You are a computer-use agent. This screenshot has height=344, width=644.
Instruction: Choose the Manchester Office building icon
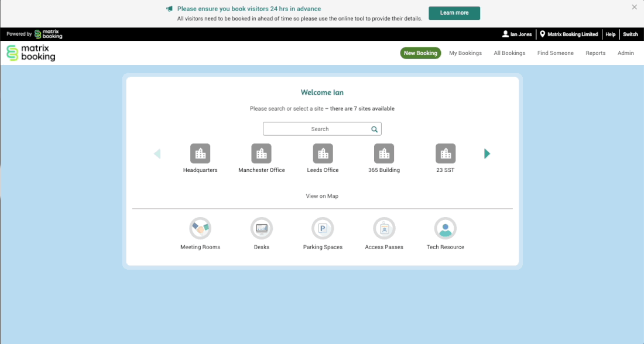pos(261,154)
